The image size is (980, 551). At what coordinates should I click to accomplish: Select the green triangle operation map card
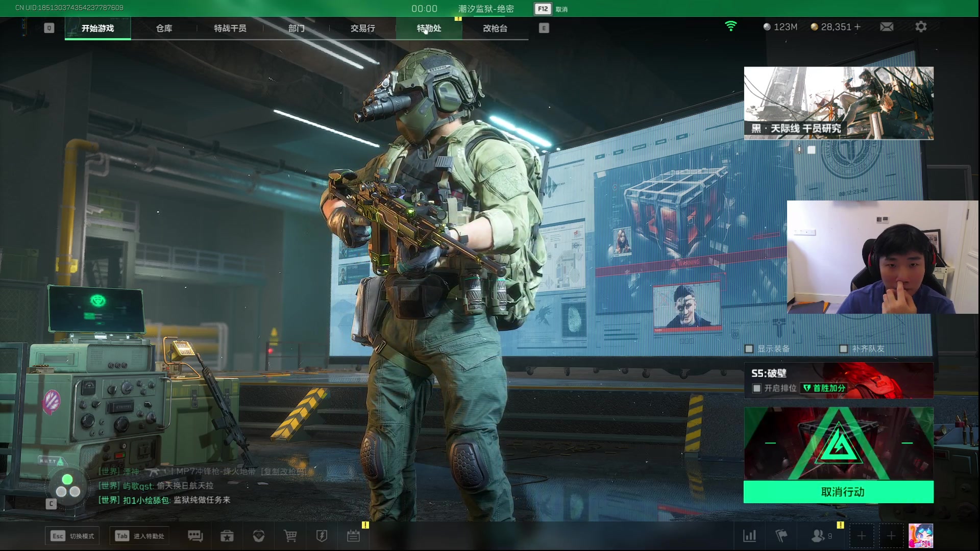click(x=839, y=443)
